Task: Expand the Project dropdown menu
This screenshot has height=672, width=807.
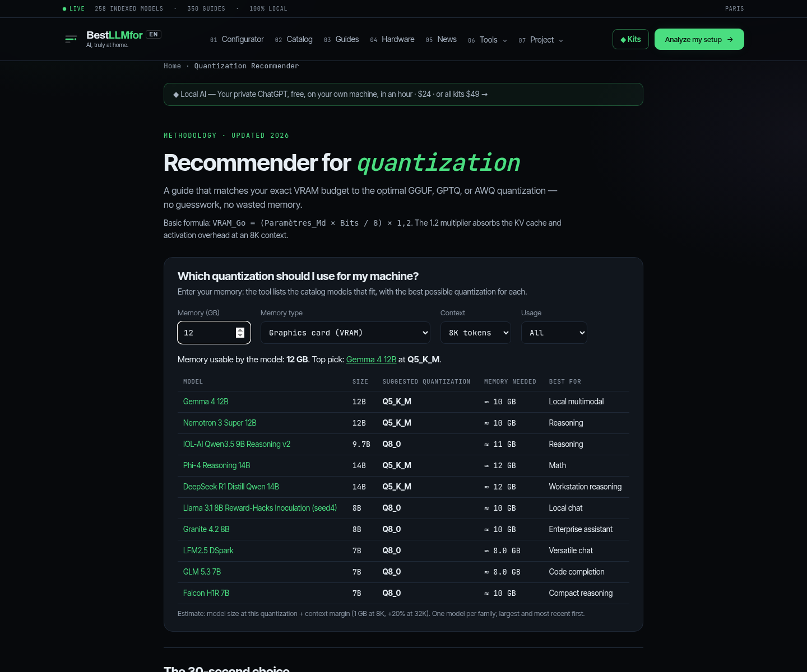Action: [x=541, y=40]
